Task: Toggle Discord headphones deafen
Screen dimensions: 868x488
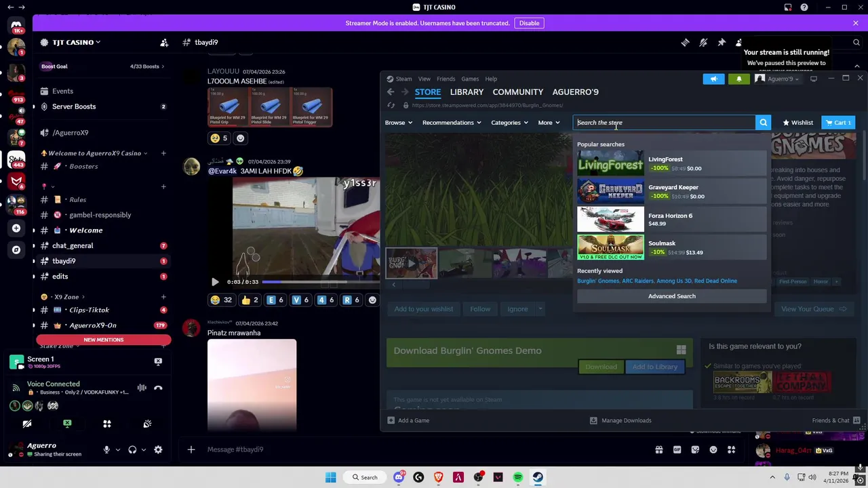Action: [x=132, y=449]
